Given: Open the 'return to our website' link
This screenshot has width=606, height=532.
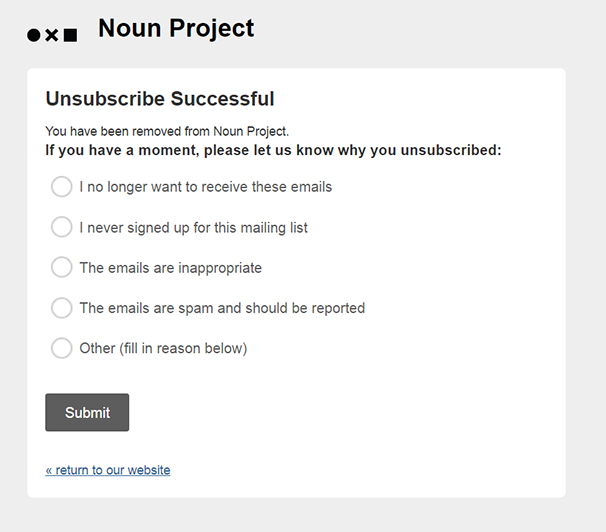Looking at the screenshot, I should click(x=108, y=470).
